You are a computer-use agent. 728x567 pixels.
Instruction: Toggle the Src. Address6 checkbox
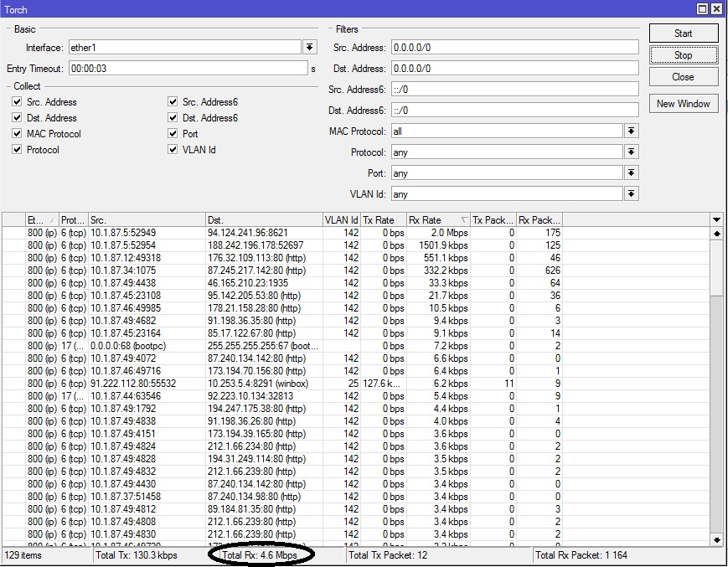tap(173, 101)
